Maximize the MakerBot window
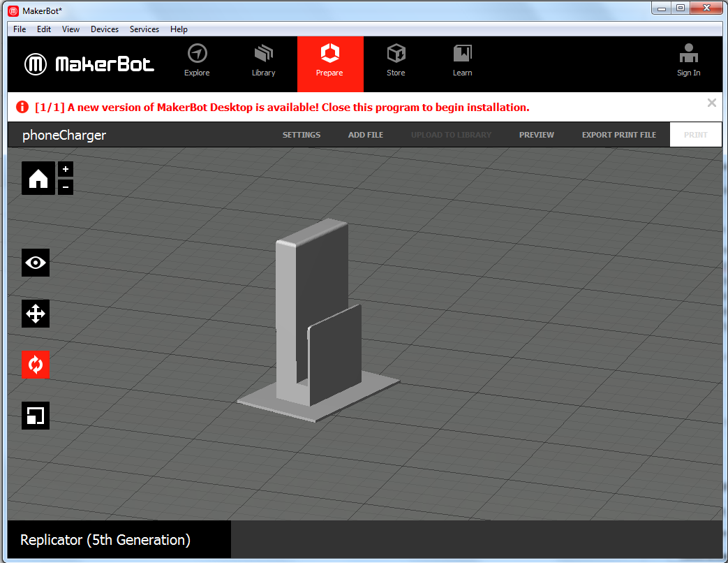 coord(681,8)
